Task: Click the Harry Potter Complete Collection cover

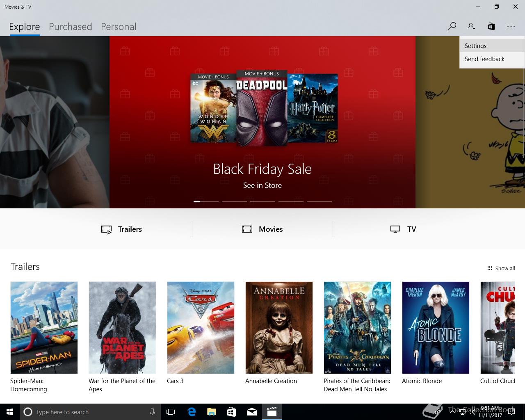Action: pos(313,108)
